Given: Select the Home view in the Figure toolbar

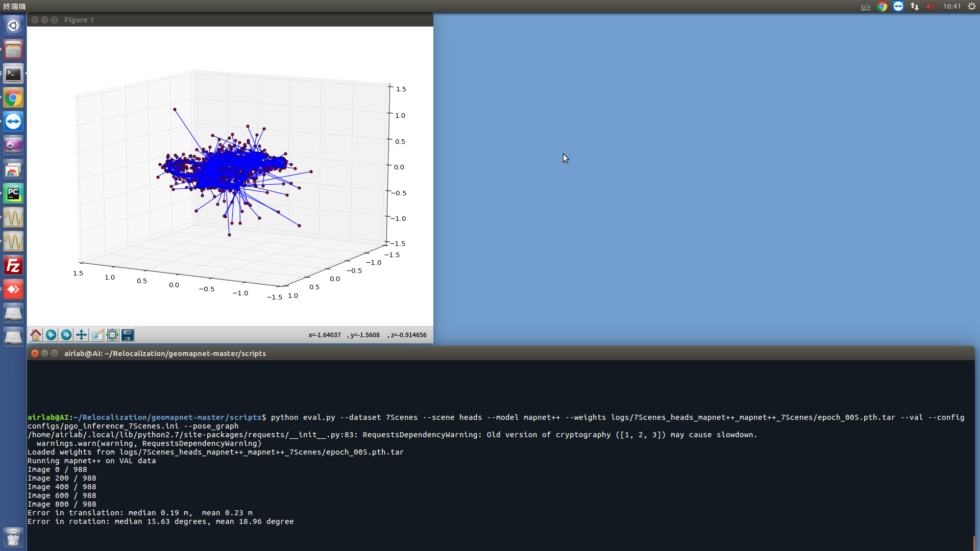Looking at the screenshot, I should pyautogui.click(x=35, y=335).
